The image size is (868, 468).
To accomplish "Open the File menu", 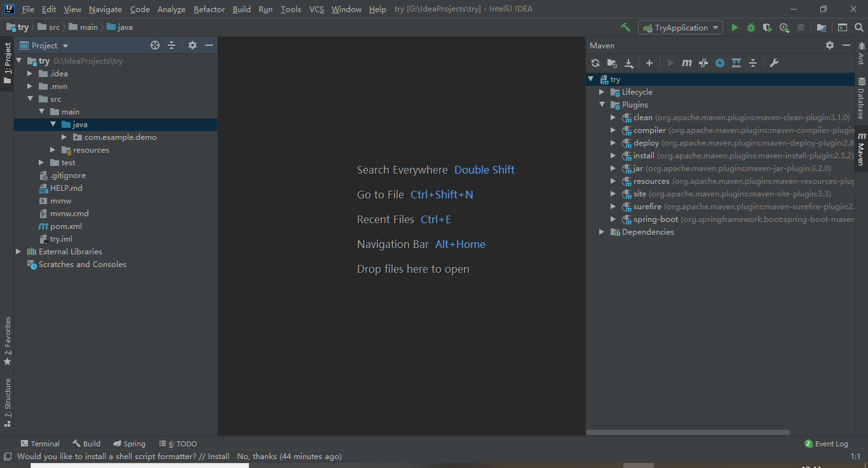I will [x=28, y=9].
